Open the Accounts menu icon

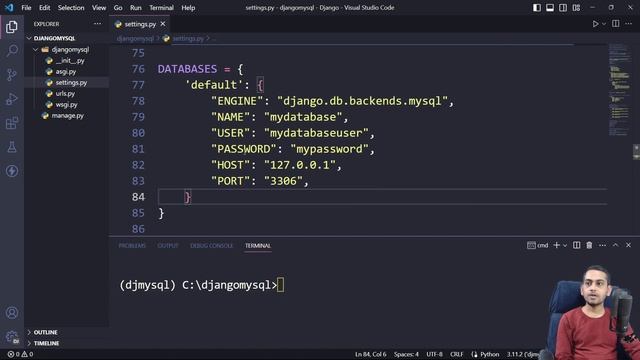click(x=12, y=313)
